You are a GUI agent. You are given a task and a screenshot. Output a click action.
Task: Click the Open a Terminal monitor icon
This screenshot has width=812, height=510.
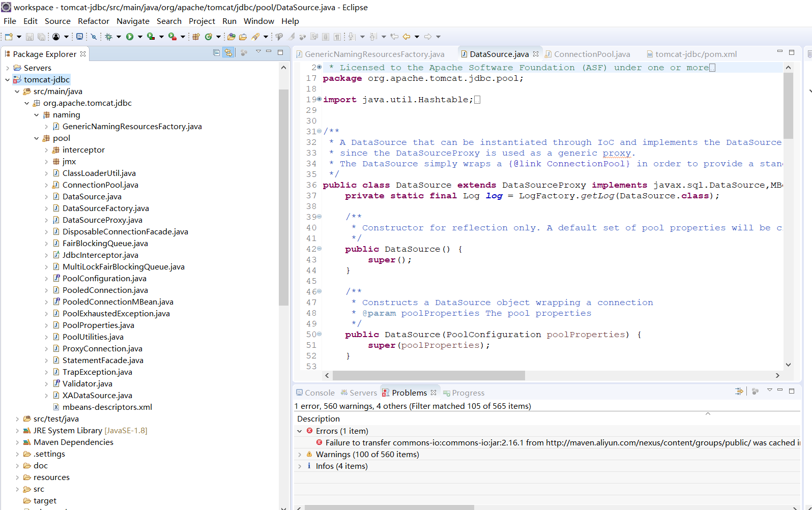tap(79, 37)
